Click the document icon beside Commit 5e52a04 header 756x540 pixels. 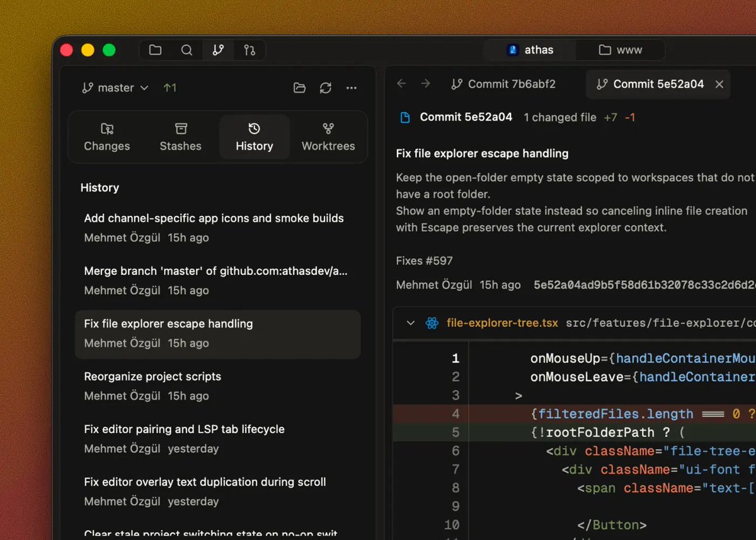(x=406, y=117)
